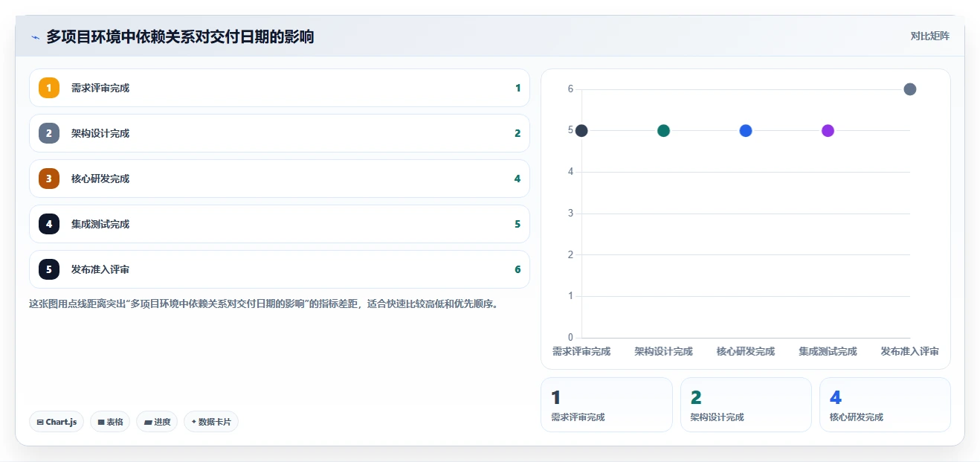Select the 发布准入评审 list row
This screenshot has height=462, width=980.
pyautogui.click(x=280, y=269)
